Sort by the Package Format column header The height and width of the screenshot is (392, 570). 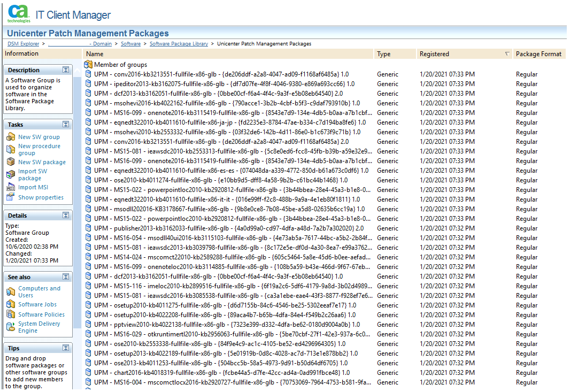tap(540, 54)
